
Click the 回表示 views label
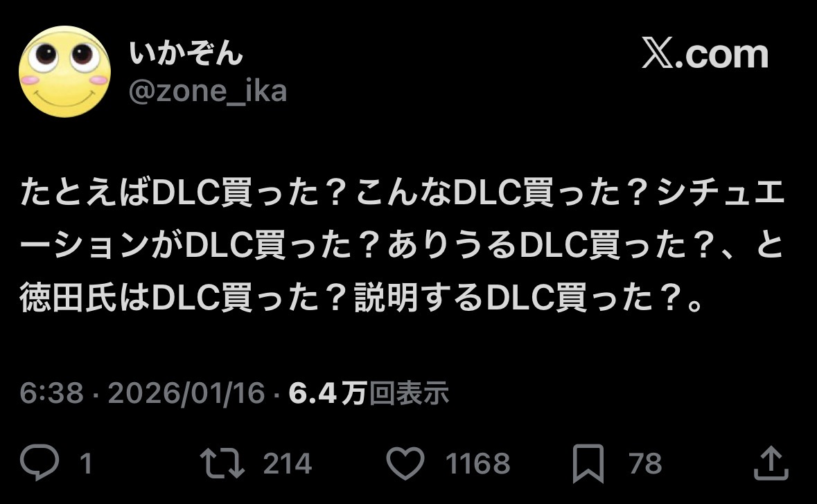pos(409,393)
